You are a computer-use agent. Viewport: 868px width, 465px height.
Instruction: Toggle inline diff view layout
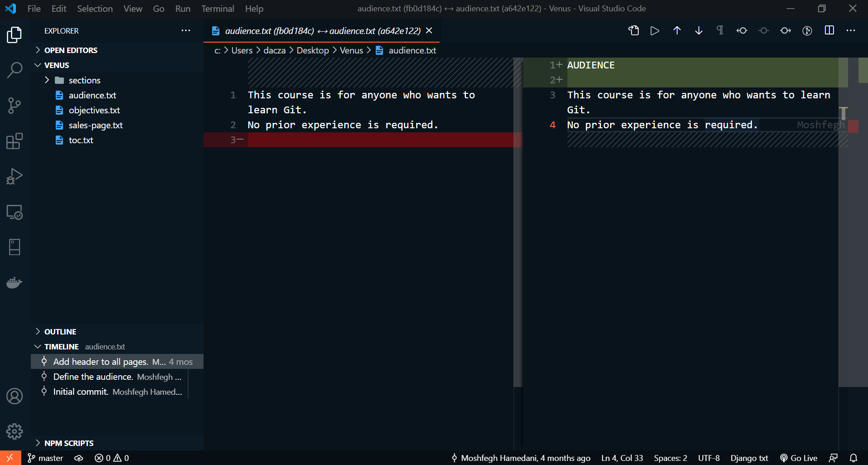(x=829, y=31)
